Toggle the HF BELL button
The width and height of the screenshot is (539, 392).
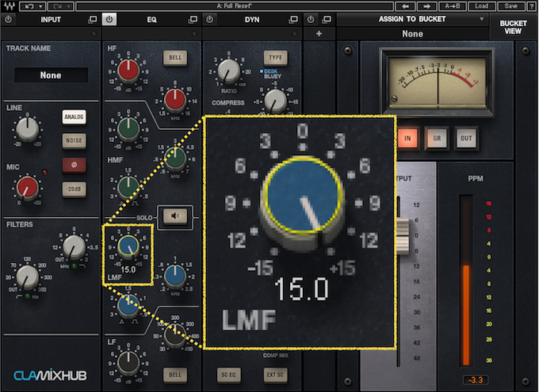175,58
